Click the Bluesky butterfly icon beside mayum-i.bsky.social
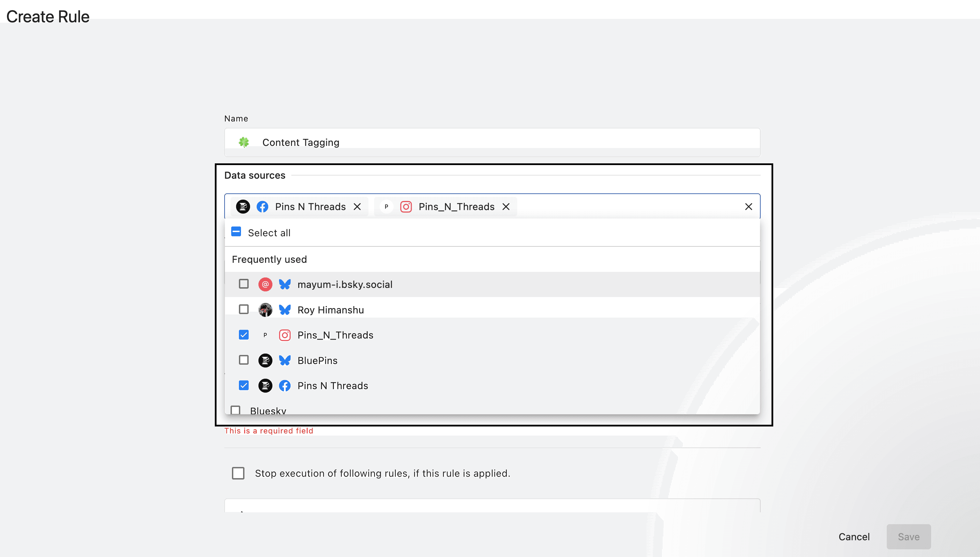The image size is (980, 557). tap(284, 284)
